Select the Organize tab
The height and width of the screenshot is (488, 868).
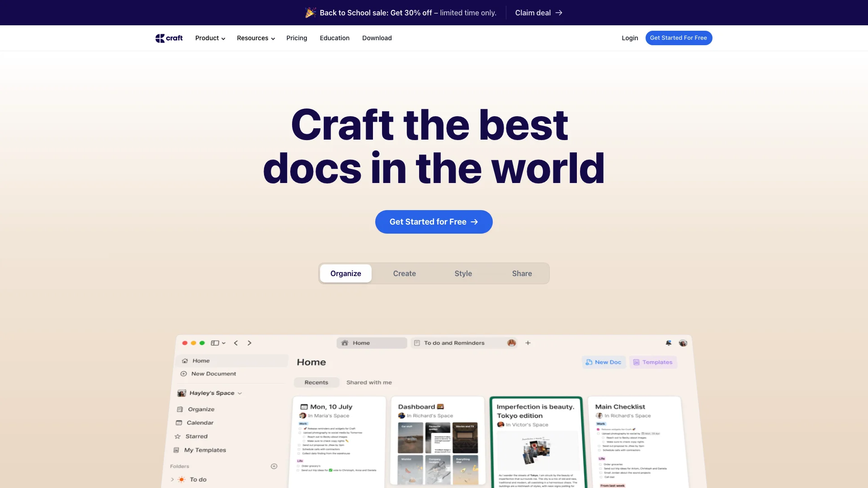click(x=346, y=273)
